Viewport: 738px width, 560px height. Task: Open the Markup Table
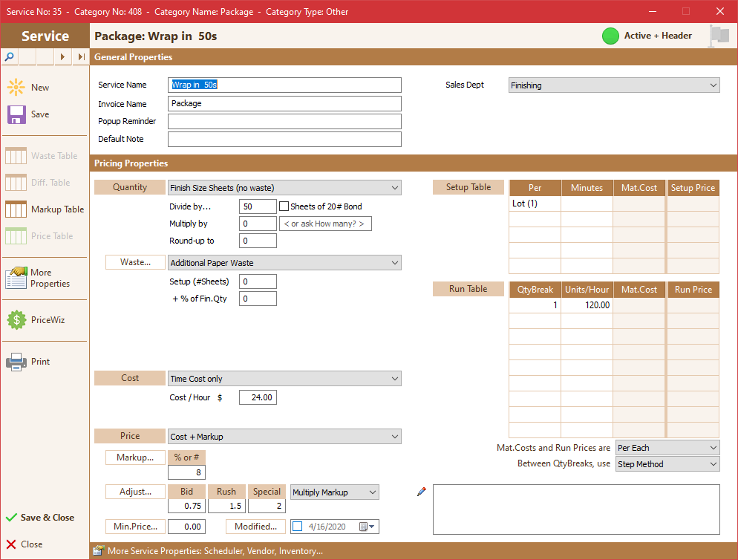(45, 209)
